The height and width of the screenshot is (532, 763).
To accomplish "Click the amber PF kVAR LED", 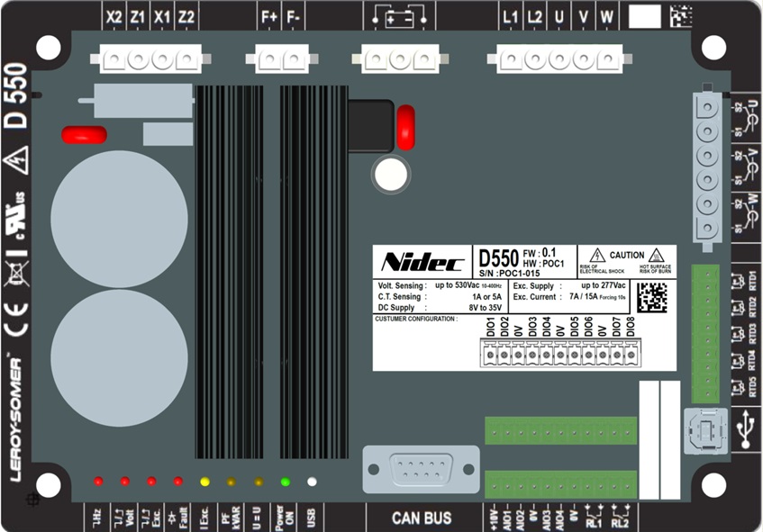I will (x=232, y=482).
